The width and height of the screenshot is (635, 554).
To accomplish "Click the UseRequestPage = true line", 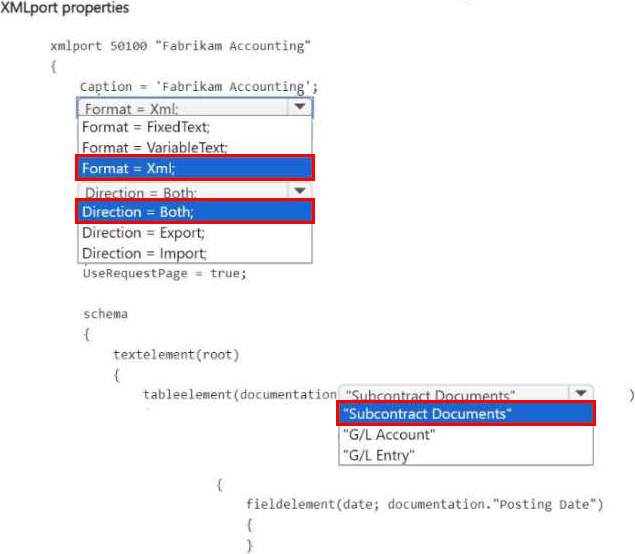I will (164, 273).
